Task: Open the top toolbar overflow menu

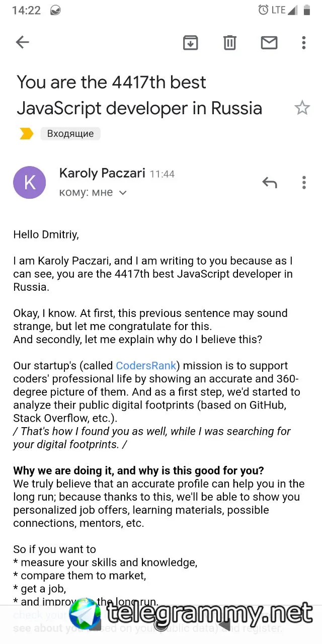Action: pos(303,43)
